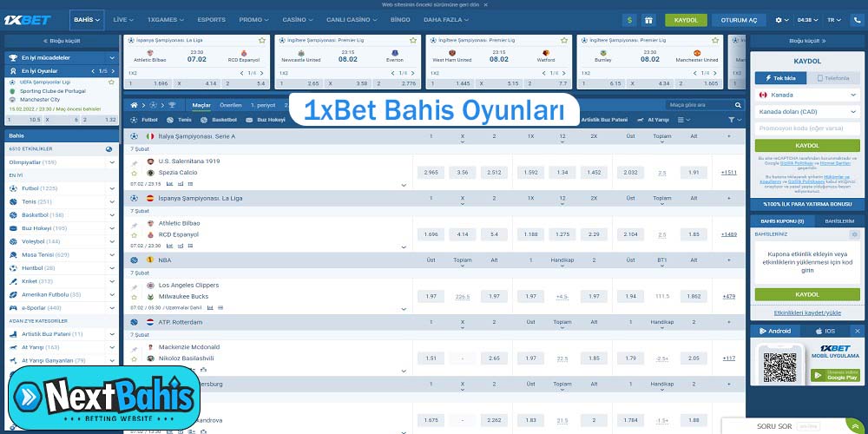Click the green KAYDOL header button

coord(686,20)
